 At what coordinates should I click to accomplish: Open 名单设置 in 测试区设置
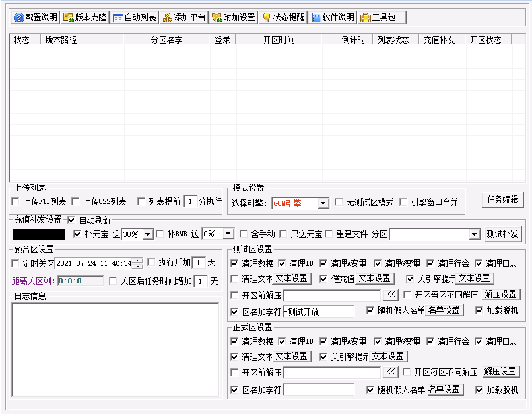coord(444,310)
